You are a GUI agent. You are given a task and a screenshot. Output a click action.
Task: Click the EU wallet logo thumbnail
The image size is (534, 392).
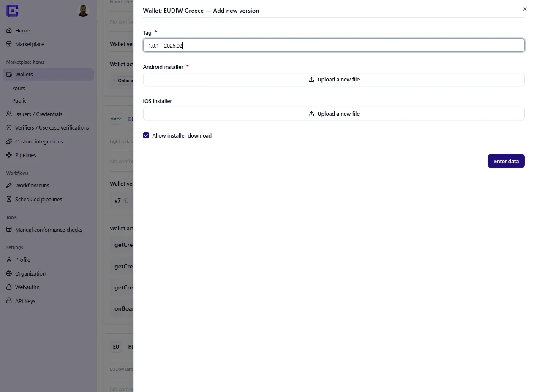click(116, 347)
